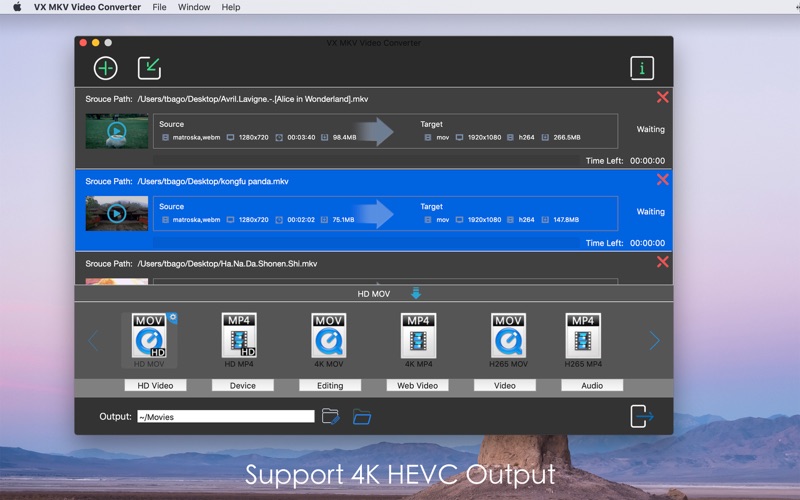
Task: Open the Apple menu
Action: (x=17, y=7)
